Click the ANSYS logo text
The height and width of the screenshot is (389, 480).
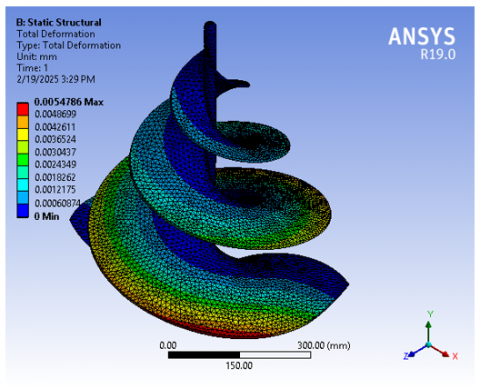[422, 36]
